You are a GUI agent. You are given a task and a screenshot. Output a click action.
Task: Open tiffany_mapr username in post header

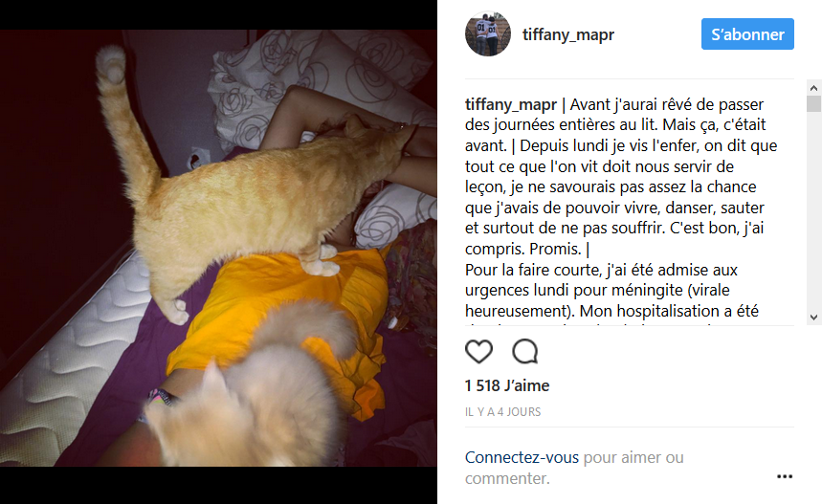pos(568,34)
